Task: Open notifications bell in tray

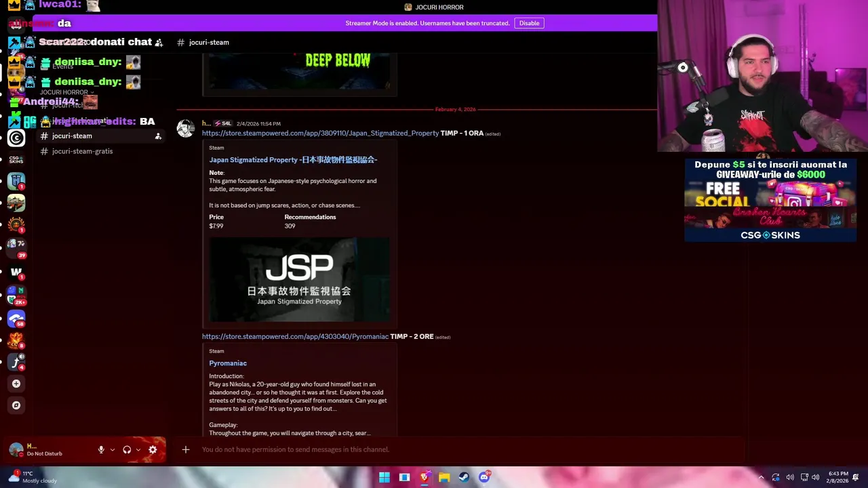Action: click(x=856, y=477)
